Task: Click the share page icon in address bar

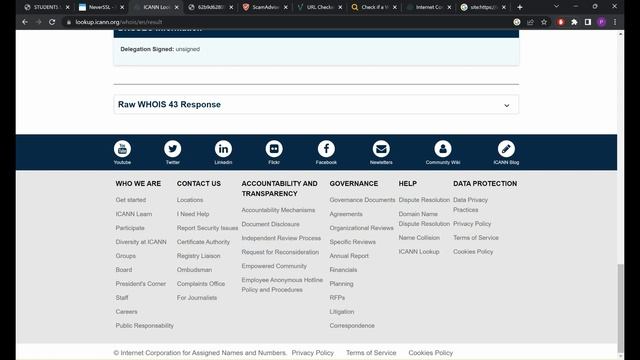Action: coord(530,22)
